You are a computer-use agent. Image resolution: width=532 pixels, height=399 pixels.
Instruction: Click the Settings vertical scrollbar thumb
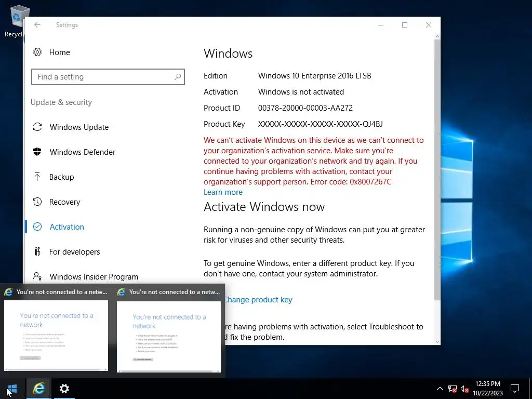click(437, 169)
